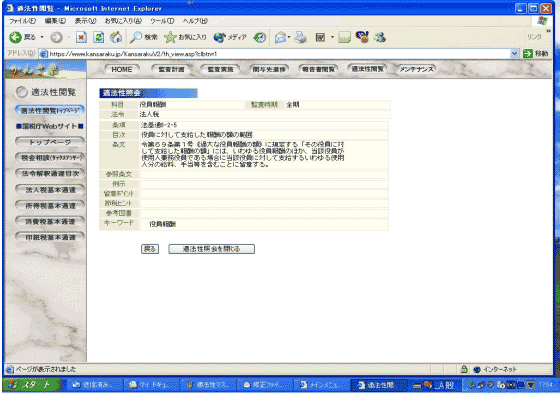Open the address bar URL dropdown
The width and height of the screenshot is (560, 396).
514,54
